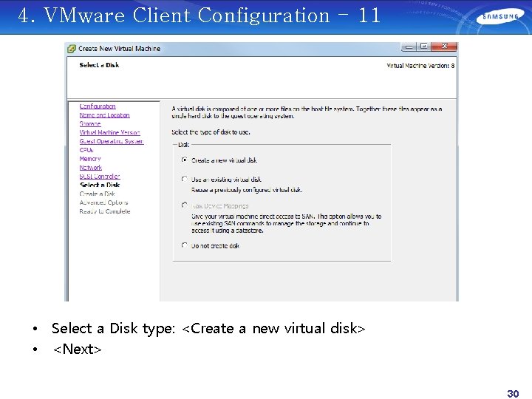Open the Configuration step link

(x=98, y=106)
